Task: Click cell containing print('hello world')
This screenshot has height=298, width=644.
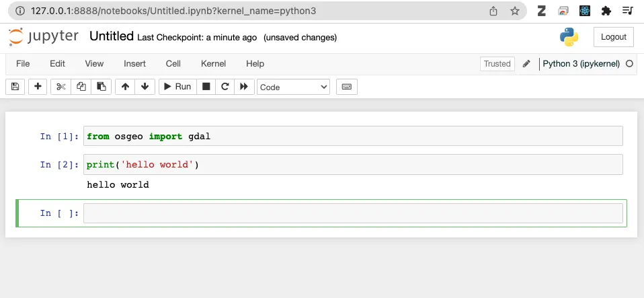Action: pyautogui.click(x=353, y=164)
